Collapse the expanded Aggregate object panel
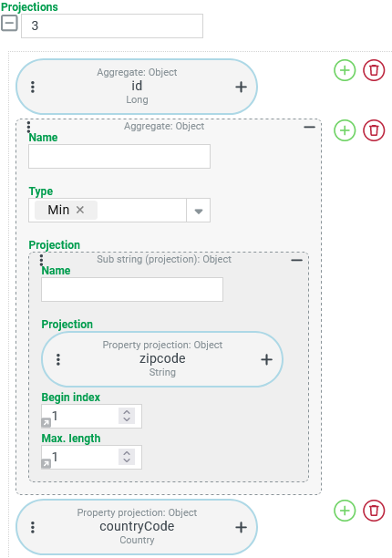This screenshot has width=392, height=558. click(309, 127)
